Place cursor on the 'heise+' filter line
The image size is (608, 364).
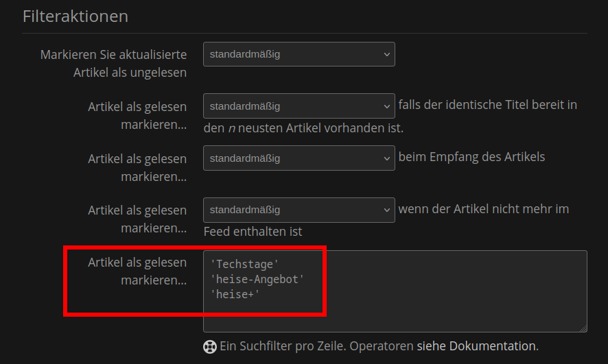pos(235,294)
